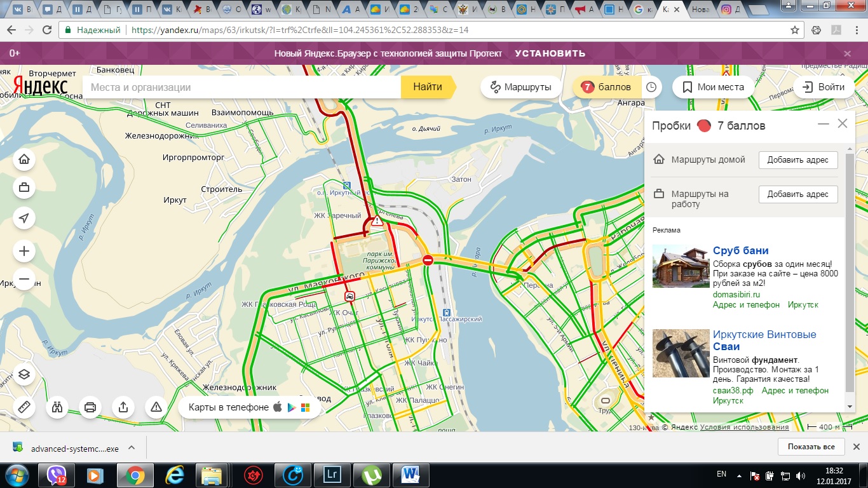Print the map using printer icon

pyautogui.click(x=90, y=407)
